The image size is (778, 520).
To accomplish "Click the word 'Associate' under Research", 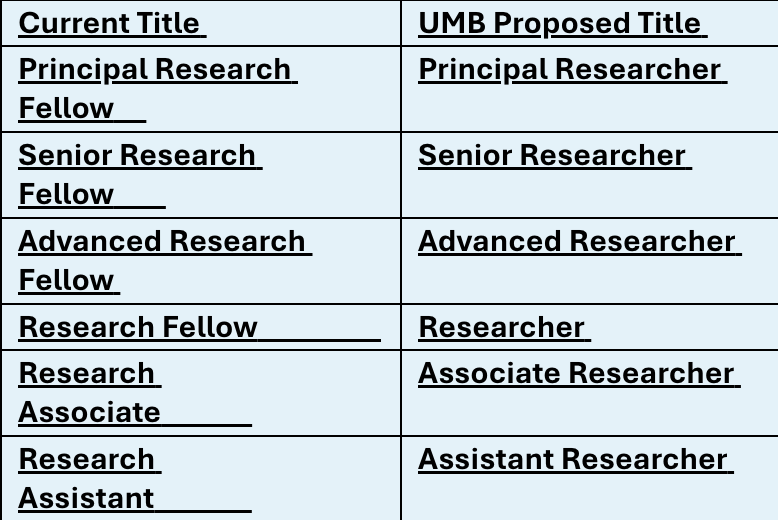I will coord(89,412).
